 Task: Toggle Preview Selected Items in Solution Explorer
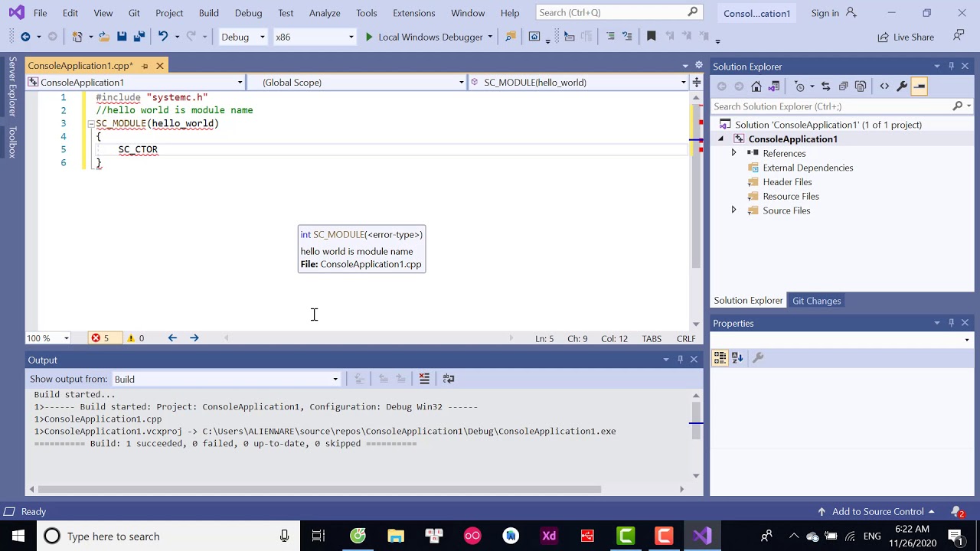[x=920, y=86]
